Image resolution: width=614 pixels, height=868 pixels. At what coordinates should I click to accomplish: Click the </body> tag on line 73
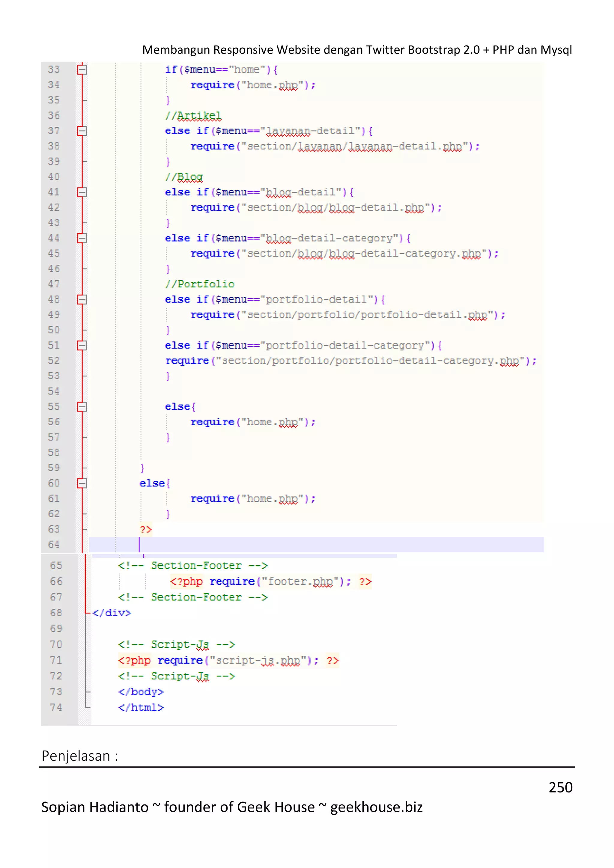coord(141,692)
